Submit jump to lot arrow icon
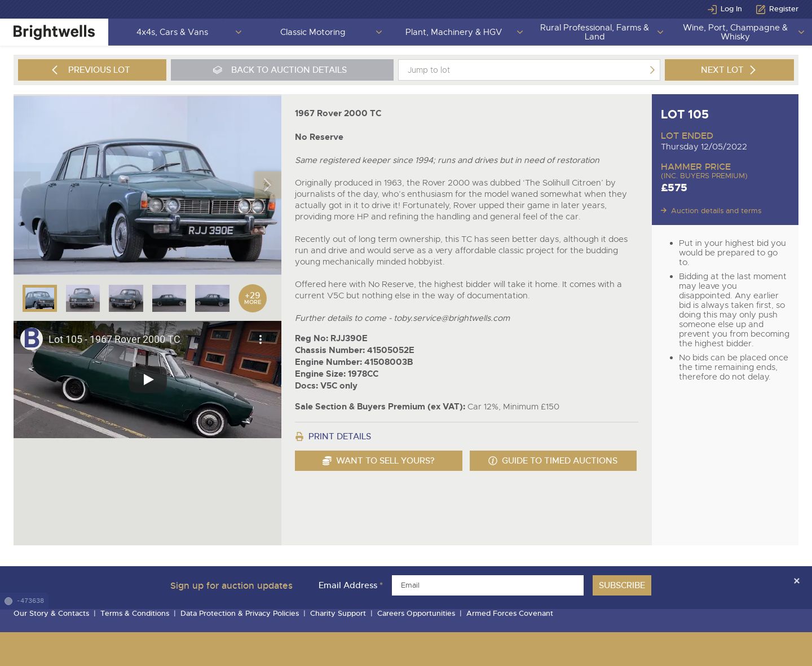 (652, 70)
